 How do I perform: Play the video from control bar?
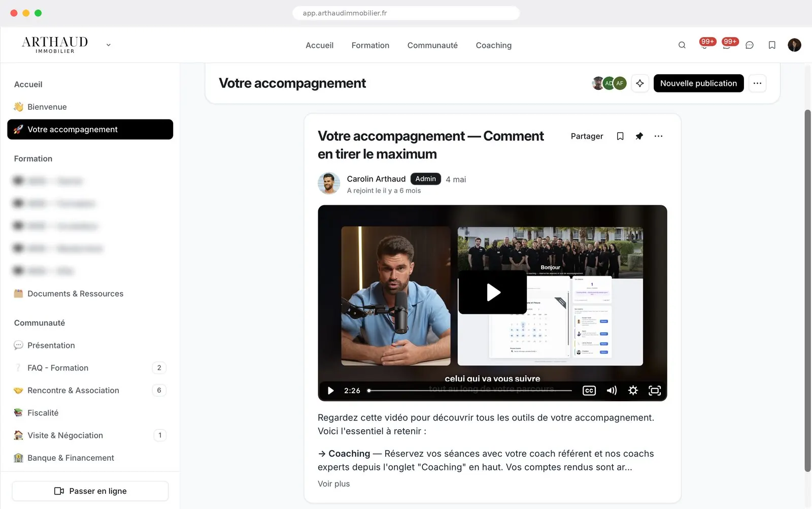click(330, 391)
